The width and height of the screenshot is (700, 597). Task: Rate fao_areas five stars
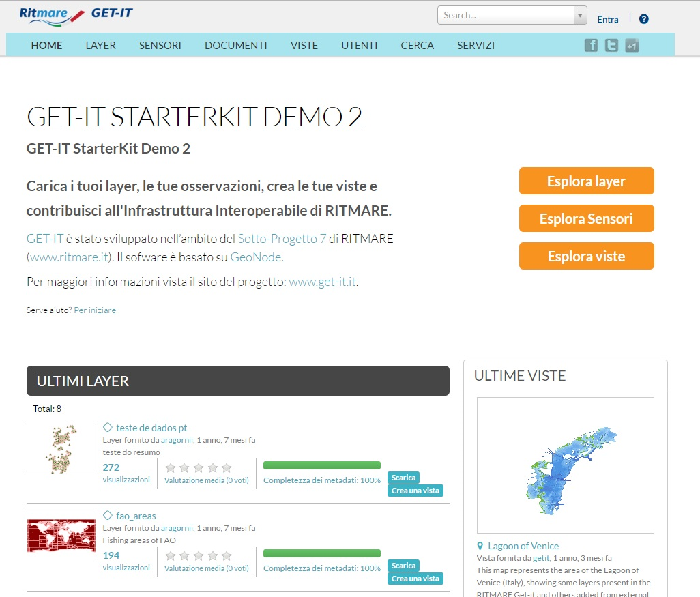(x=227, y=555)
